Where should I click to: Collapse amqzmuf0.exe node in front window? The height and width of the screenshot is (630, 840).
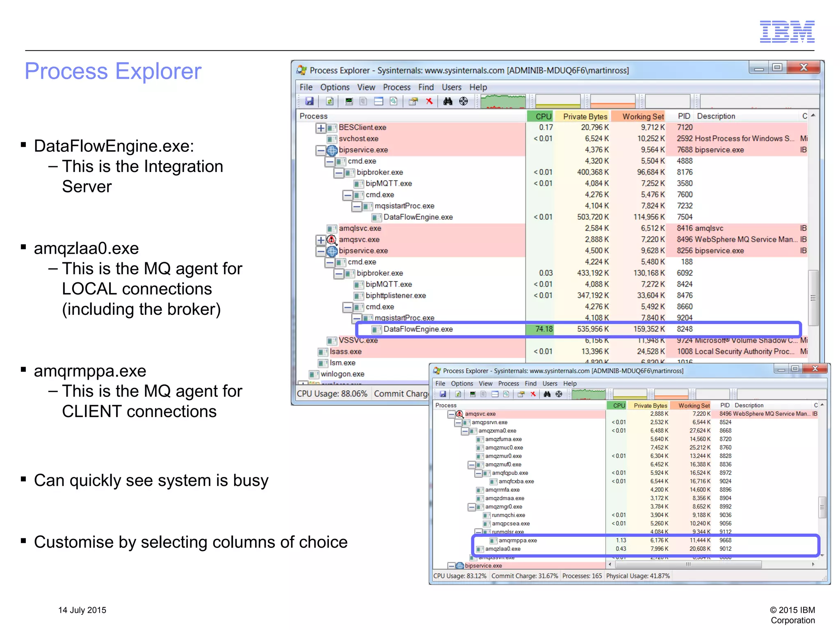[x=472, y=465]
